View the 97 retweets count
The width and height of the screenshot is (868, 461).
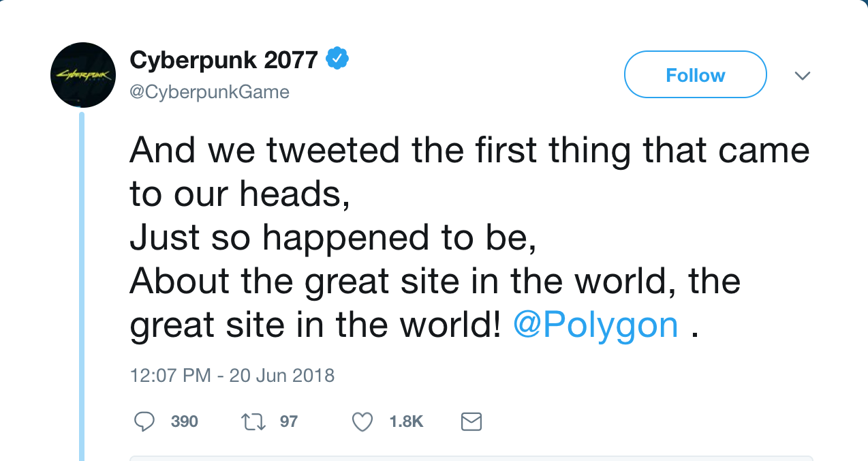tap(289, 422)
